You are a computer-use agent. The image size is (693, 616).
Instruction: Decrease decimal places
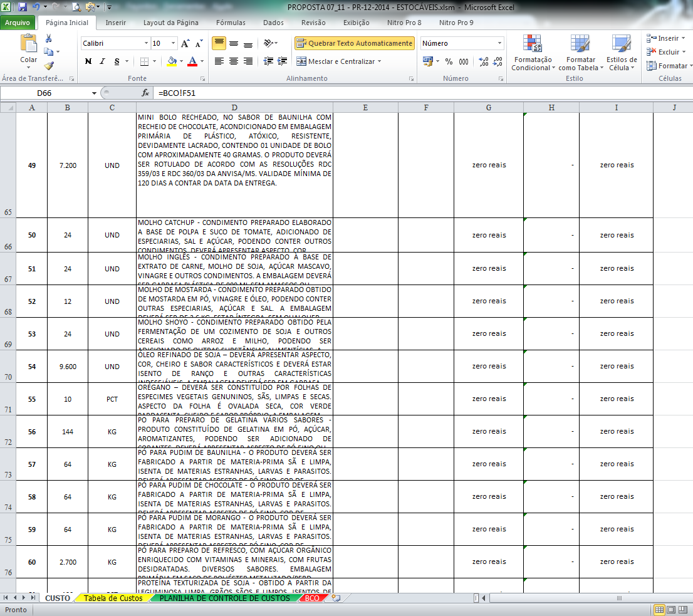pos(498,61)
